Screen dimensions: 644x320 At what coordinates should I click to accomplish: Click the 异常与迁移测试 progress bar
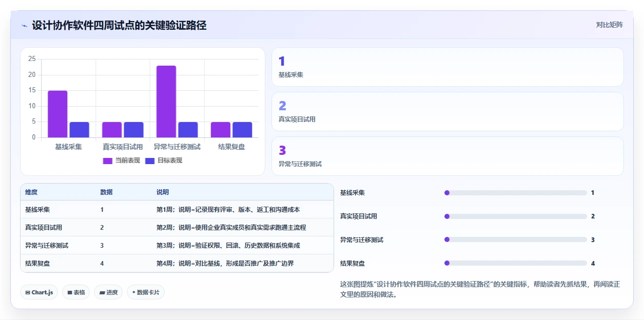tap(516, 239)
